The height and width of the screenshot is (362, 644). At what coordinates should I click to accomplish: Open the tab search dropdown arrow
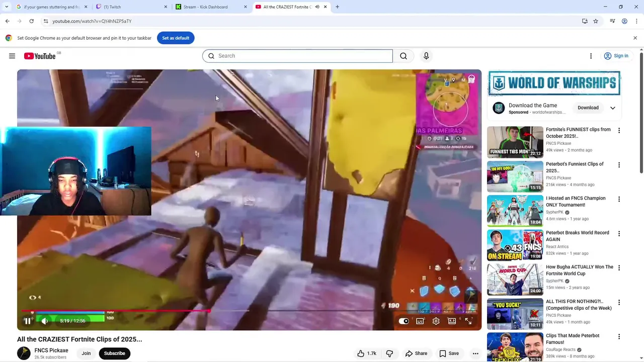[7, 7]
